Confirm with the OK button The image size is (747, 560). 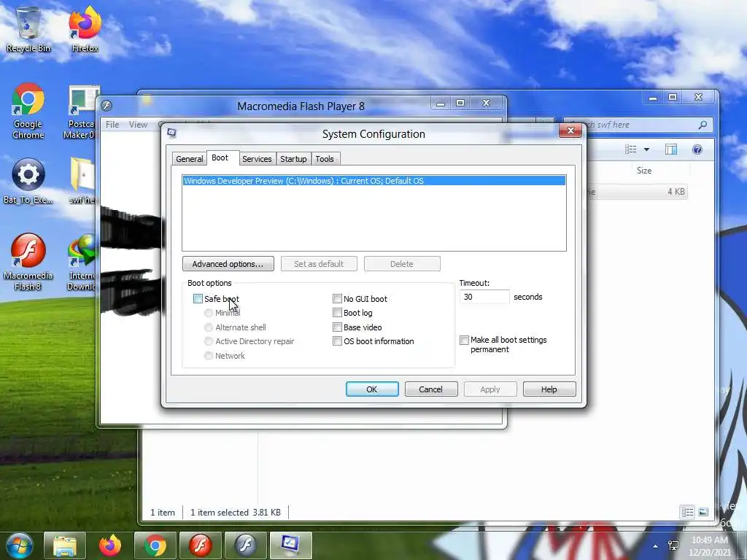coord(372,389)
